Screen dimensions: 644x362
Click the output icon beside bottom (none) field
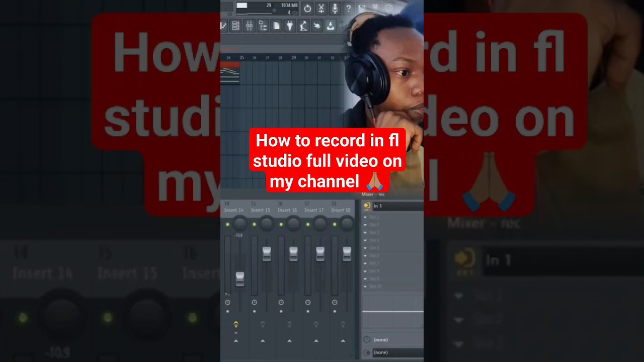coord(367,352)
